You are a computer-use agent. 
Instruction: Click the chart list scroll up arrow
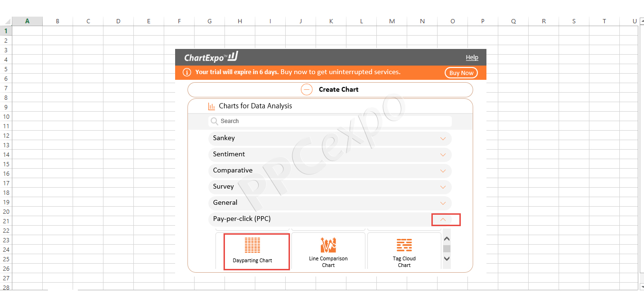[447, 239]
